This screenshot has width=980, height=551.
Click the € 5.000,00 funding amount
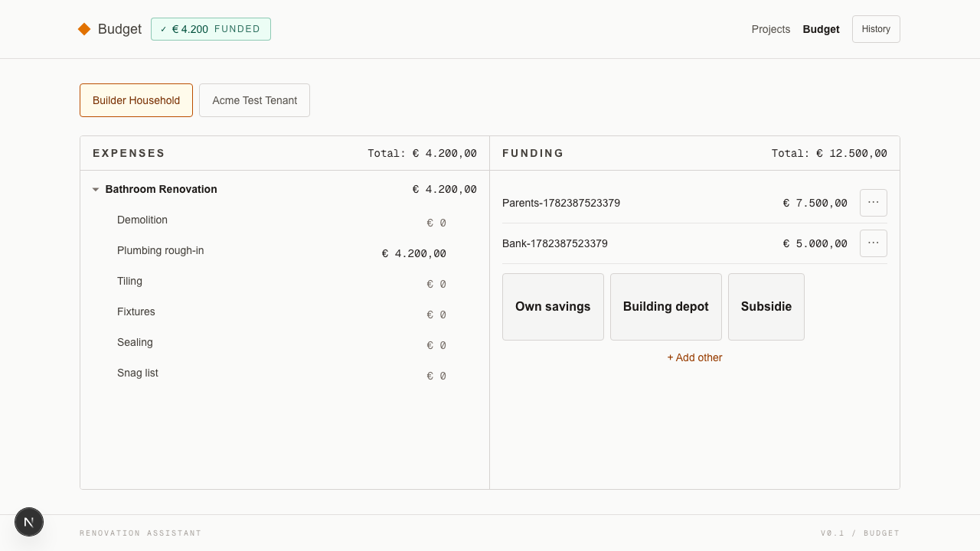click(815, 243)
